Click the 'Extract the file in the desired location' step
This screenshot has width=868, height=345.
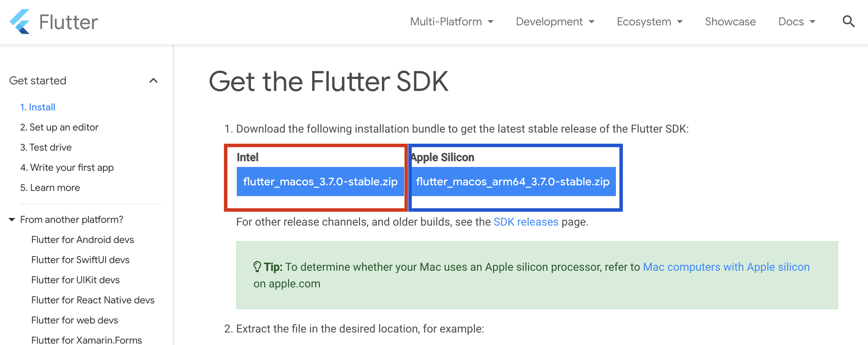[360, 329]
